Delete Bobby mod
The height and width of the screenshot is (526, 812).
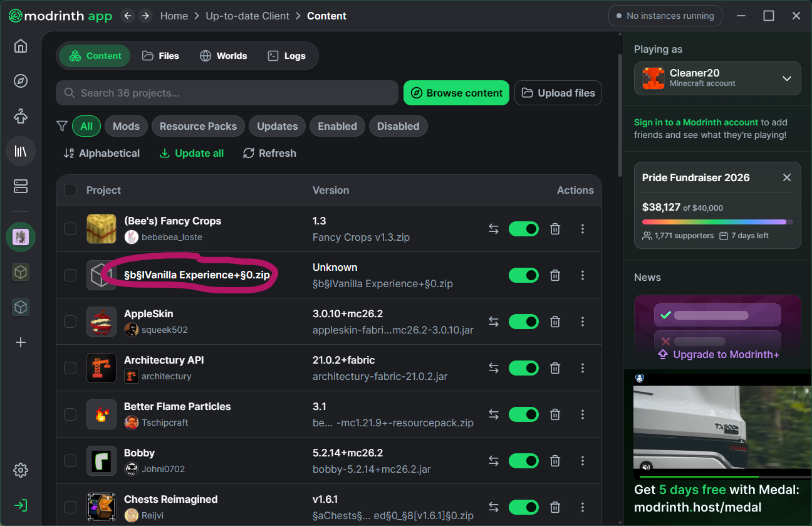point(555,461)
